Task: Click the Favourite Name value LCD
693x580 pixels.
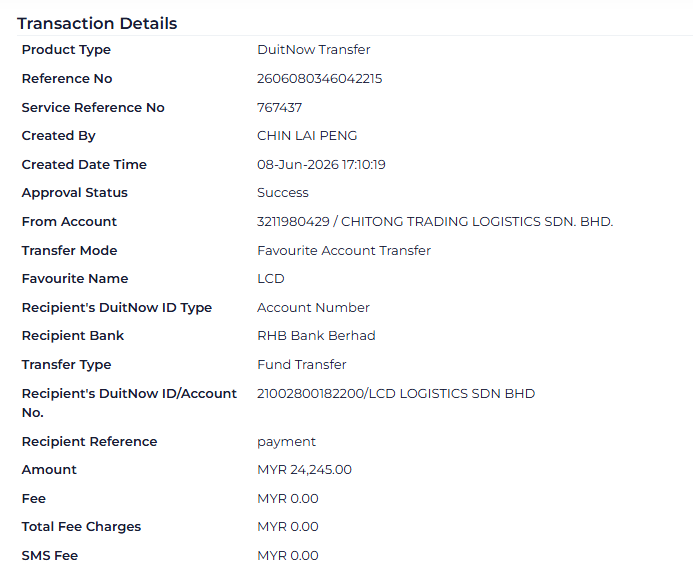Action: pyautogui.click(x=271, y=279)
